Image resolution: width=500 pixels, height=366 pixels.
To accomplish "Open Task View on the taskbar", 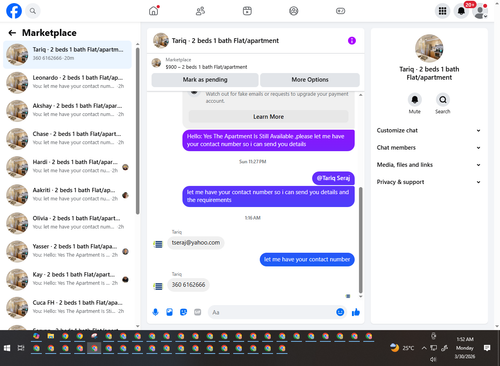I will [x=21, y=348].
